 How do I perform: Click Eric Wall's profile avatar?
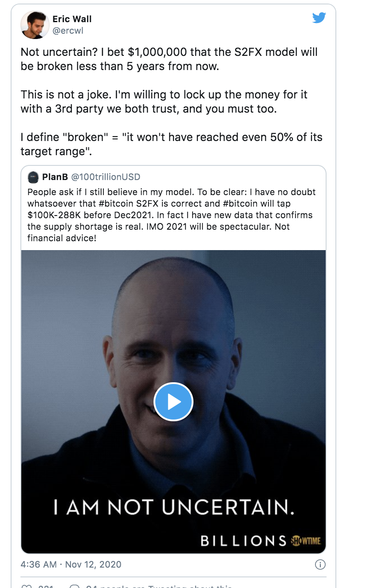pos(35,25)
